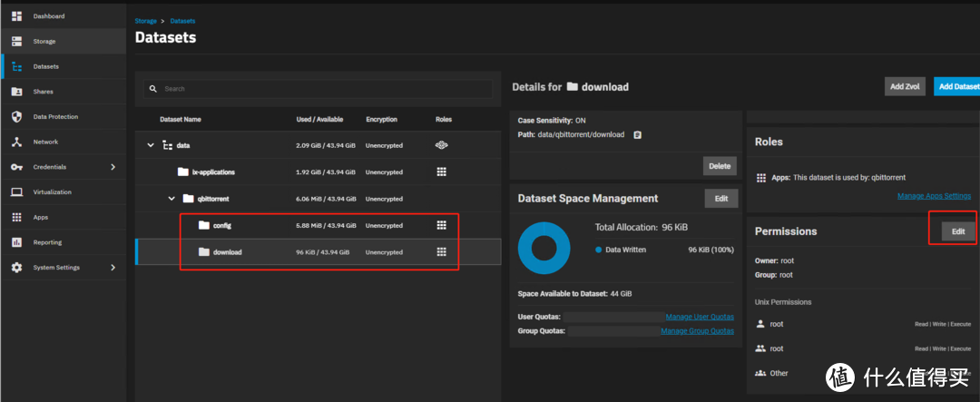Viewport: 980px width, 402px height.
Task: Click the Reporting chart icon
Action: [16, 242]
